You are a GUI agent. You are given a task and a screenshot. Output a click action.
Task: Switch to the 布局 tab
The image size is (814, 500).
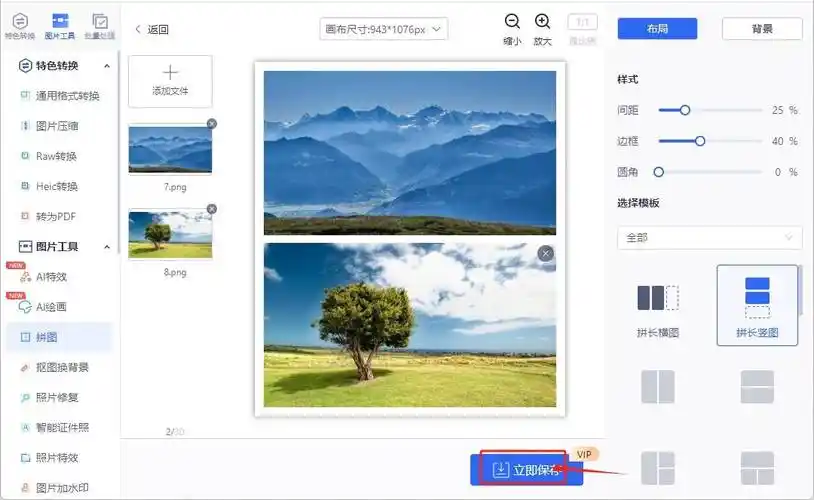pos(657,29)
